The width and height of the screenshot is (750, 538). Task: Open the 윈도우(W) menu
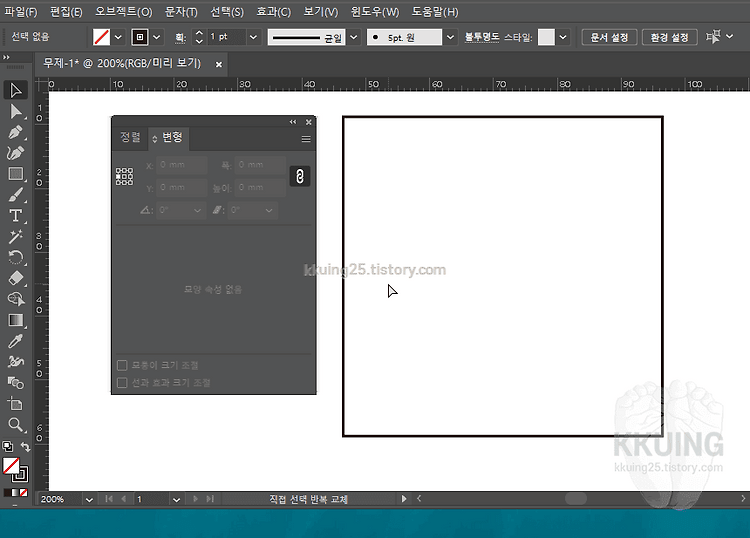click(x=375, y=11)
